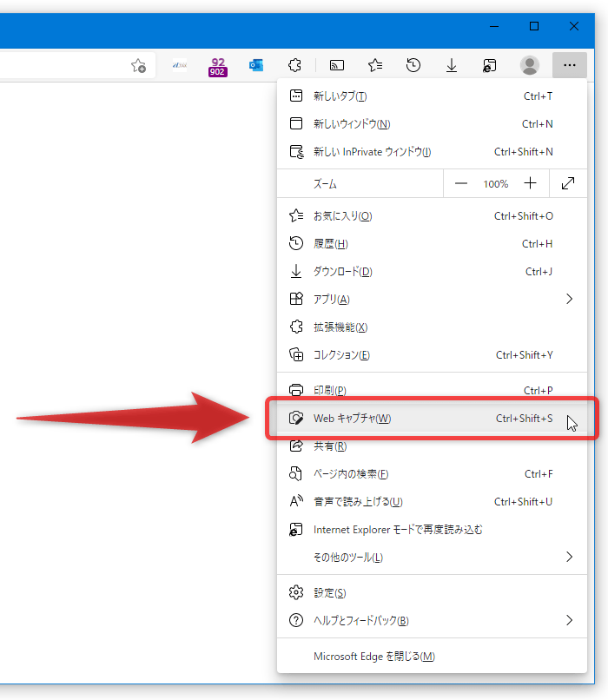Viewport: 608px width, 700px height.
Task: Open the profile avatar icon
Action: [530, 65]
